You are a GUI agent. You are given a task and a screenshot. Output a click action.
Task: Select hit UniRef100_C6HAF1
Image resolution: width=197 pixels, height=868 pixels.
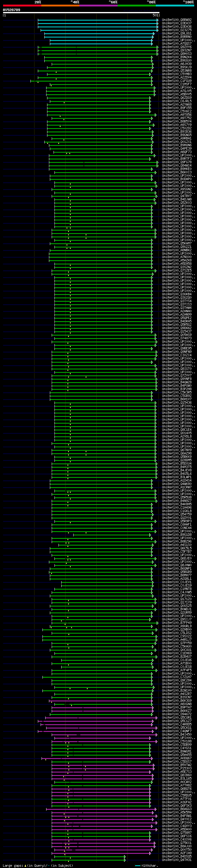coord(177,524)
